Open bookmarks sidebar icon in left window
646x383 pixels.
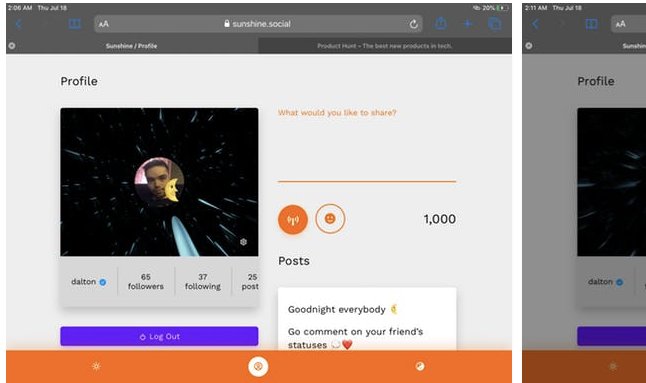coord(75,24)
